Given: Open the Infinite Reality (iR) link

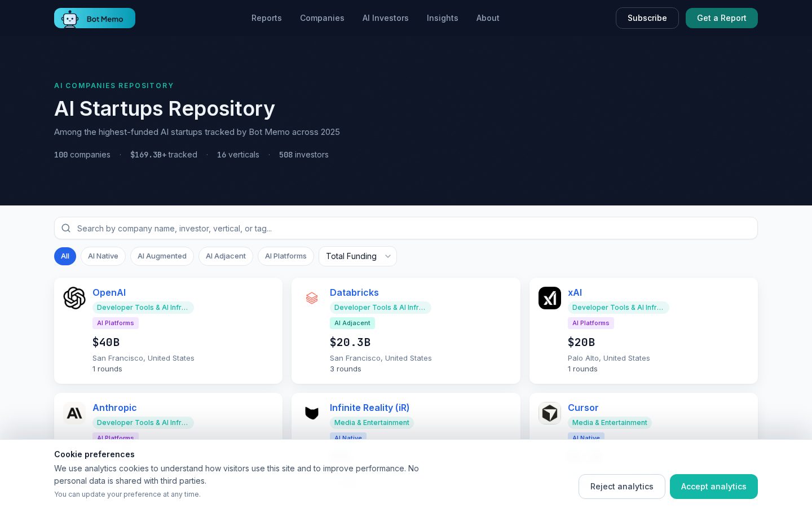Looking at the screenshot, I should 369,408.
